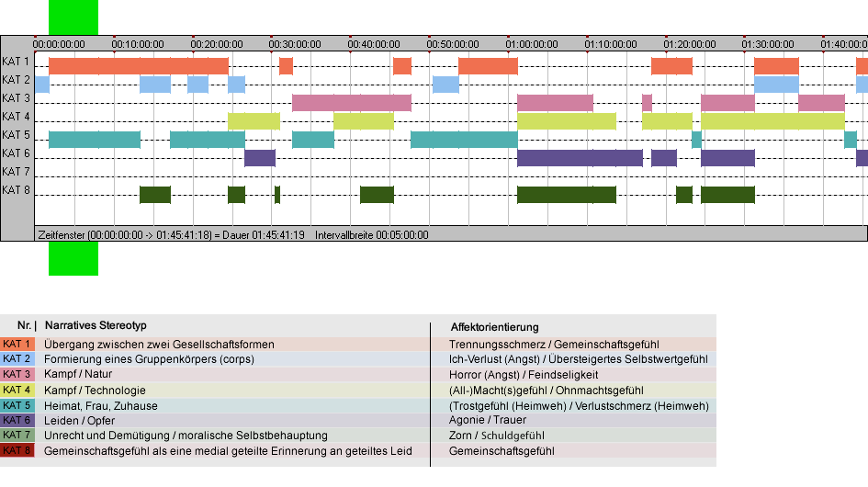This screenshot has height=487, width=868.
Task: Click the pink KAT 3 legend swatch
Action: coord(17,375)
